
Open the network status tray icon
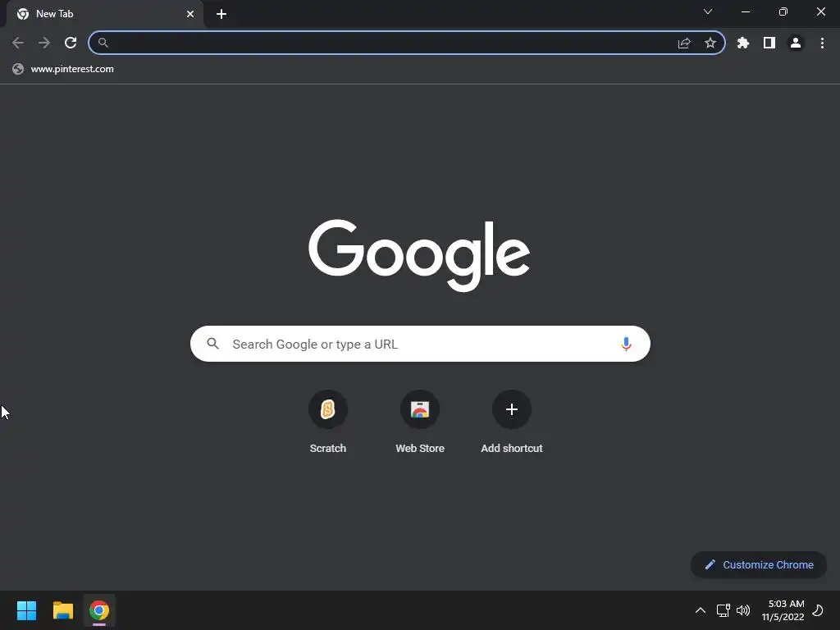click(x=724, y=610)
